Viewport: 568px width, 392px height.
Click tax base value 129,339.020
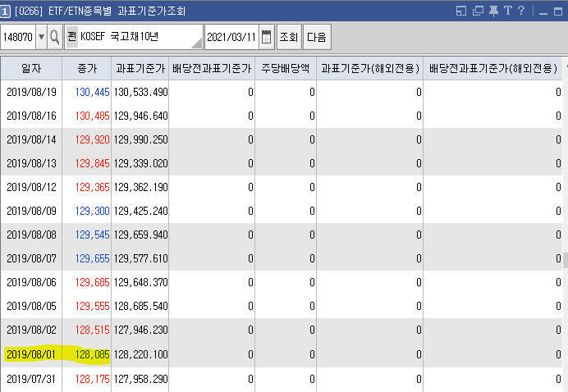pyautogui.click(x=140, y=163)
